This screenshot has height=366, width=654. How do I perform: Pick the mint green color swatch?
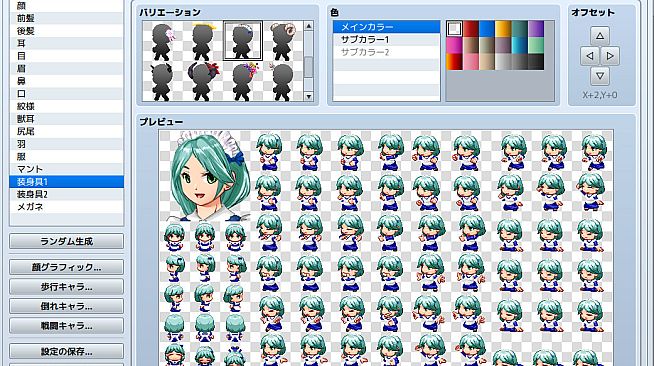[536, 45]
